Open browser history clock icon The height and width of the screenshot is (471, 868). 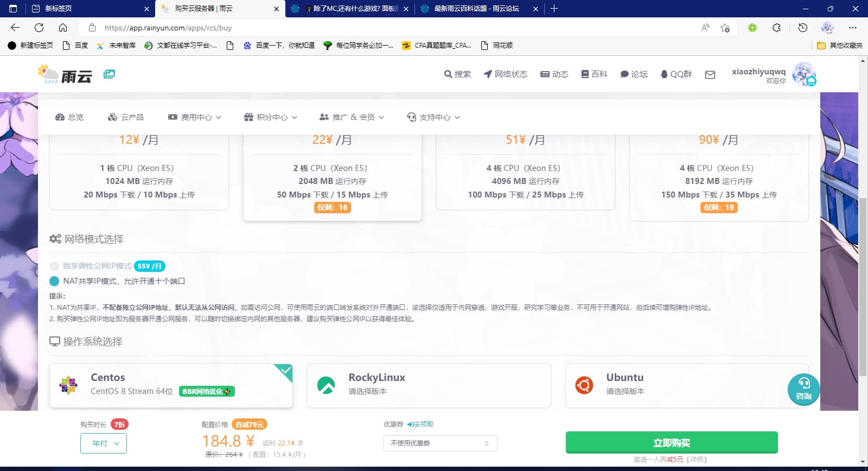803,28
